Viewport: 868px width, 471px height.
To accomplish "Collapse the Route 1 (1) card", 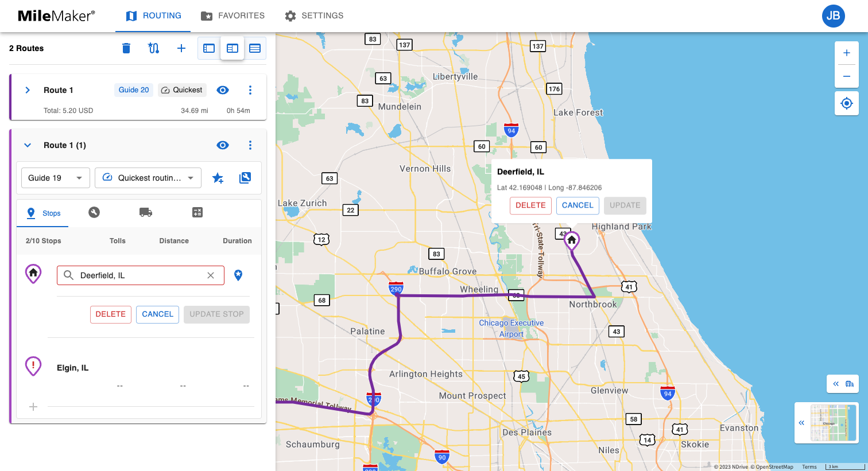I will (28, 145).
